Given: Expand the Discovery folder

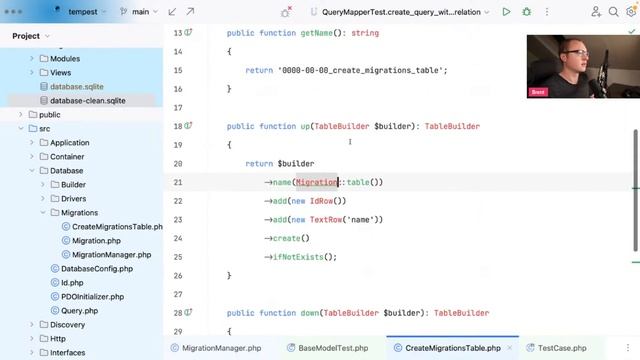Looking at the screenshot, I should coord(32,324).
